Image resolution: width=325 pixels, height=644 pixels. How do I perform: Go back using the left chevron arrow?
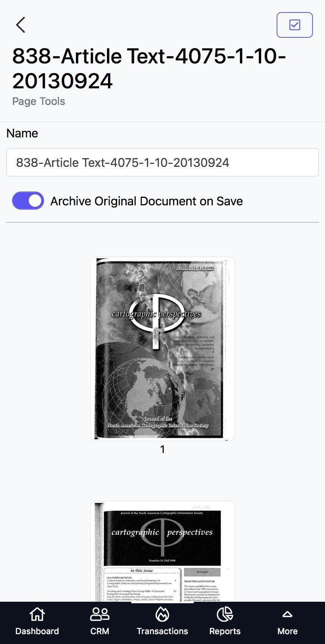coord(21,25)
